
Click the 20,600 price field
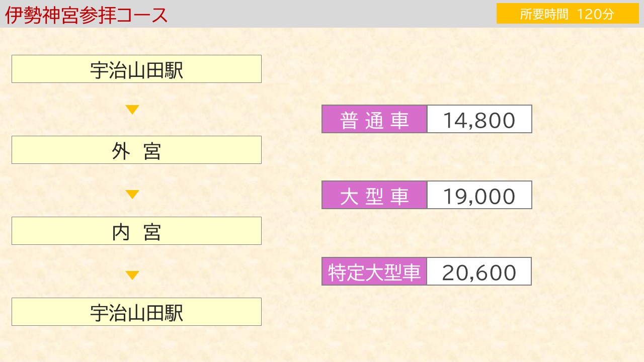[x=479, y=271]
